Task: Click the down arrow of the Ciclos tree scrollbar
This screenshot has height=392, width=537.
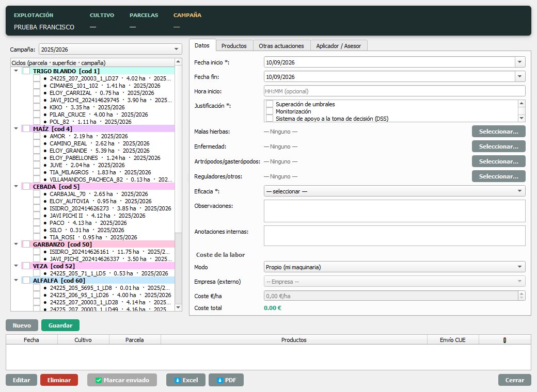Action: click(178, 307)
